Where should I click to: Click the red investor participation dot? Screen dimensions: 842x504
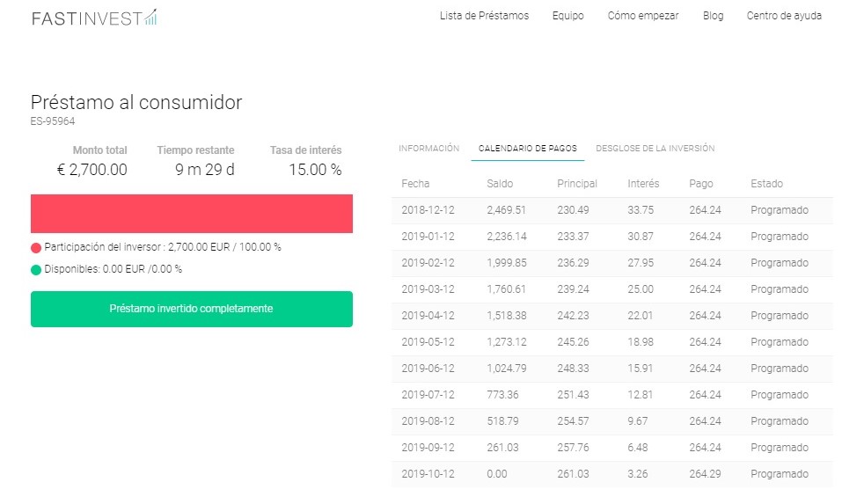click(x=36, y=248)
